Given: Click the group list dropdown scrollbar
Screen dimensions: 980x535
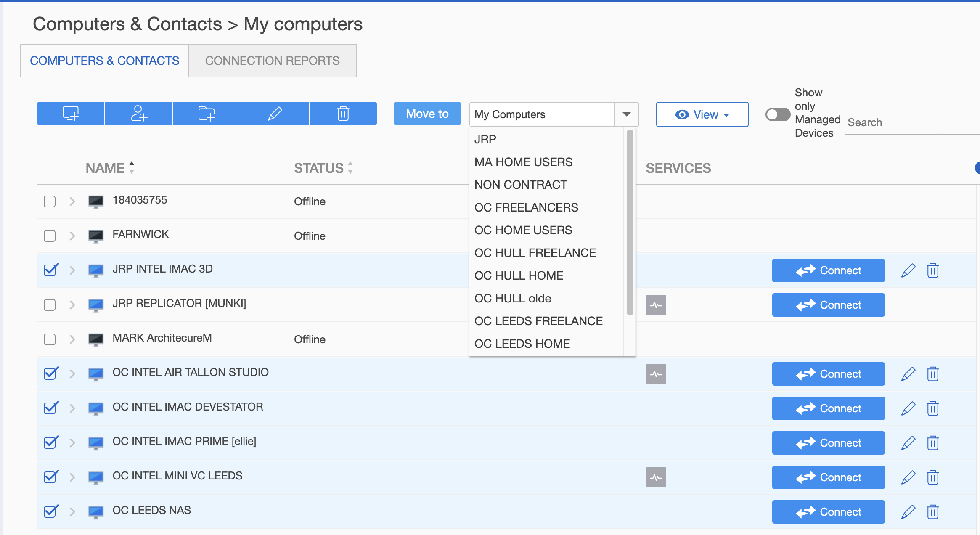Looking at the screenshot, I should [x=630, y=223].
